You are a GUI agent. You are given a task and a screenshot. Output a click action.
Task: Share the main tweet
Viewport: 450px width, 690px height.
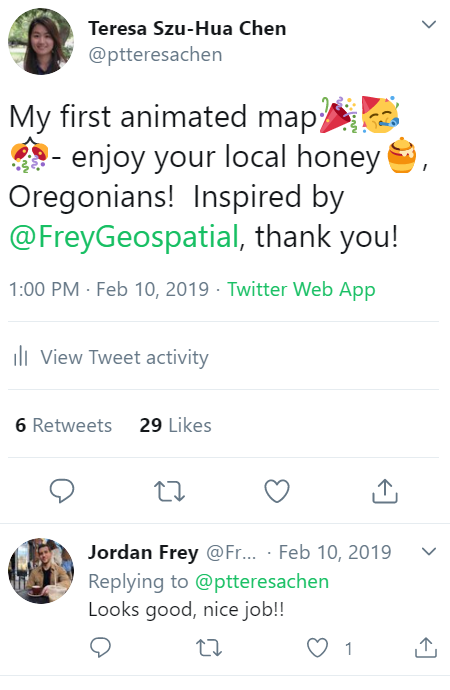(x=384, y=491)
